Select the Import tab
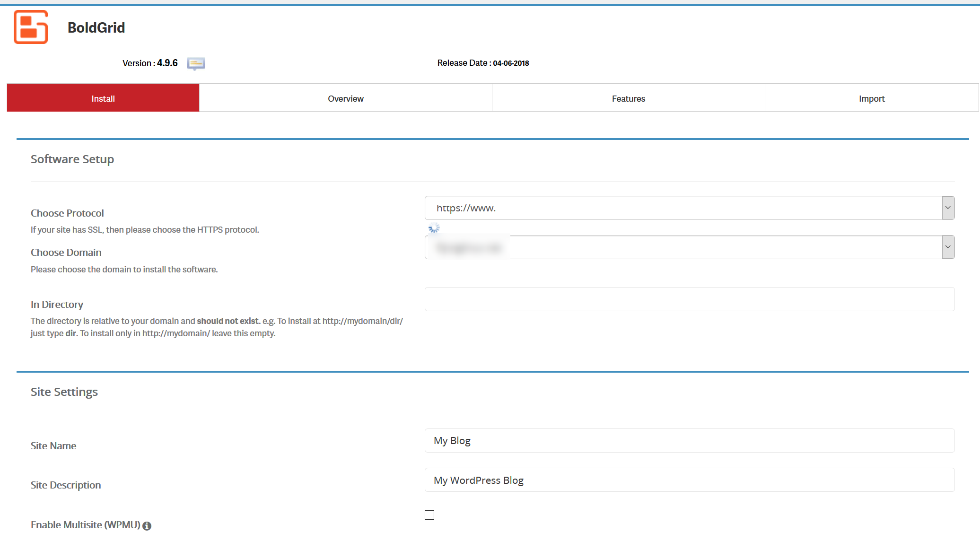Viewport: 980px width, 550px height. [x=871, y=98]
